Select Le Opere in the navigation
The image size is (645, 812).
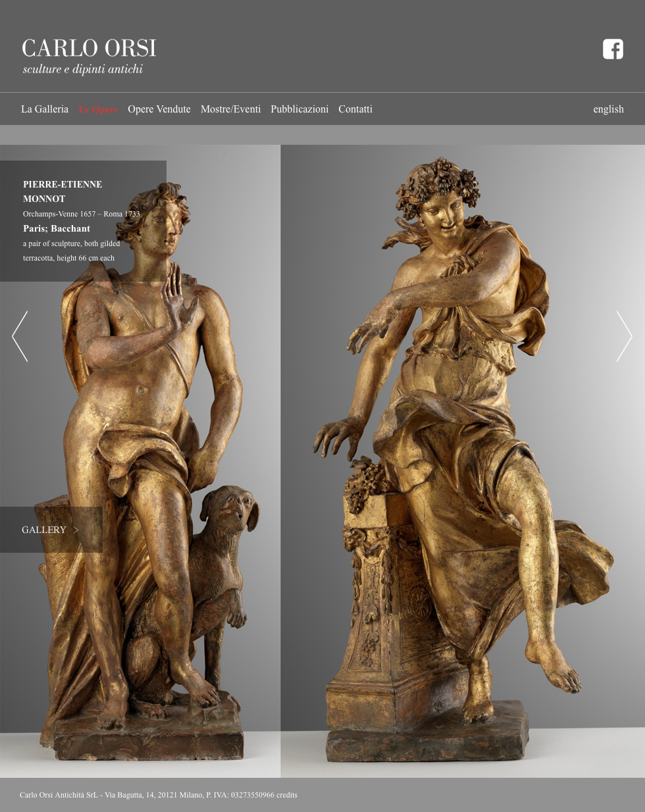(x=98, y=109)
